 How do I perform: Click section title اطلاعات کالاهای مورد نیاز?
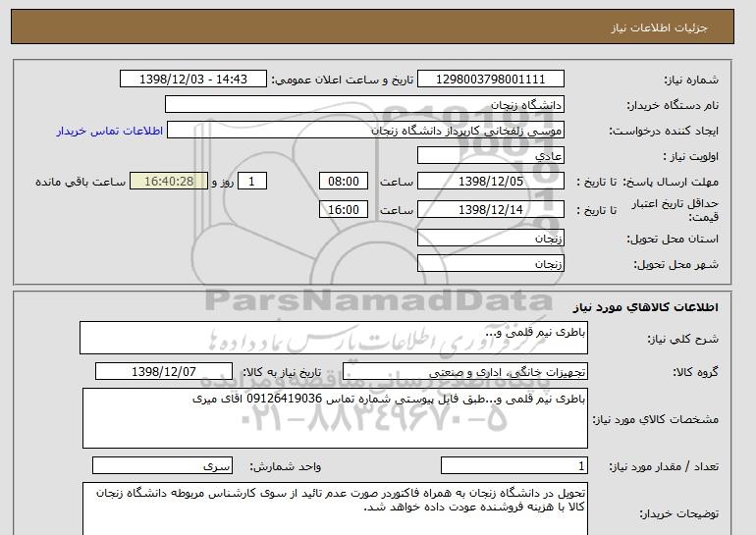646,307
